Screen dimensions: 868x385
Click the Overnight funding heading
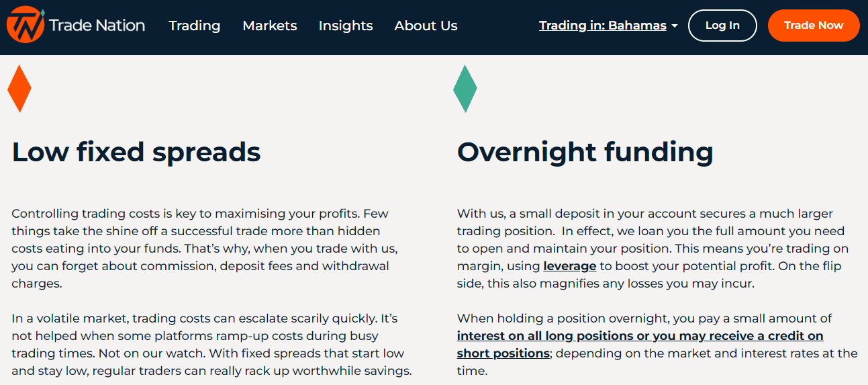tap(585, 153)
